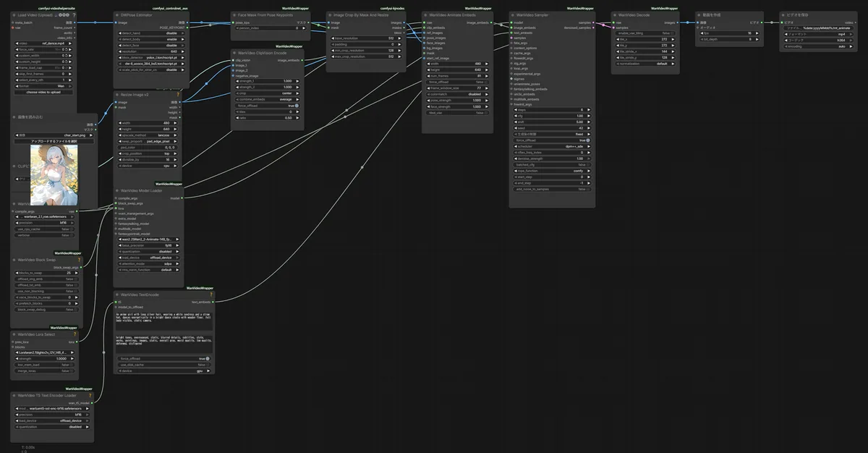
Task: Toggle use_disk_cache in WanVideo TextEncode
Action: (163, 364)
